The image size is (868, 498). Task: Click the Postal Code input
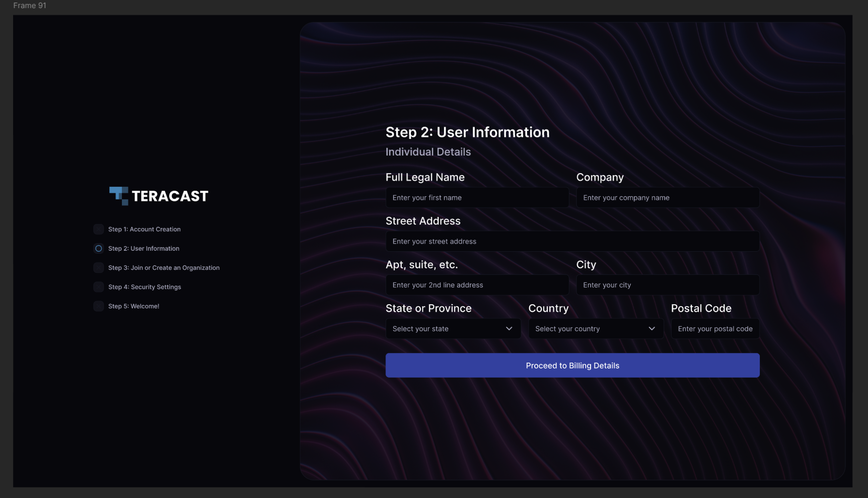click(x=715, y=329)
